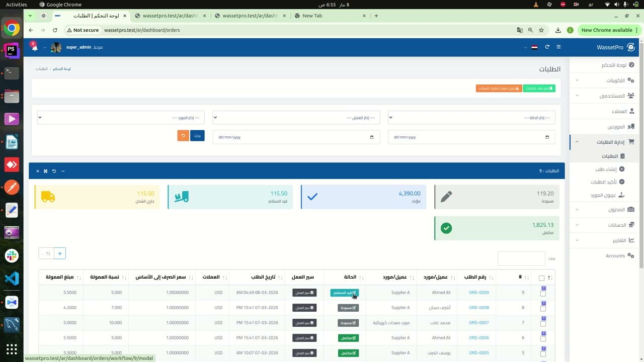
Task: Sort table by تاريخ الطلب column header
Action: tap(257, 277)
